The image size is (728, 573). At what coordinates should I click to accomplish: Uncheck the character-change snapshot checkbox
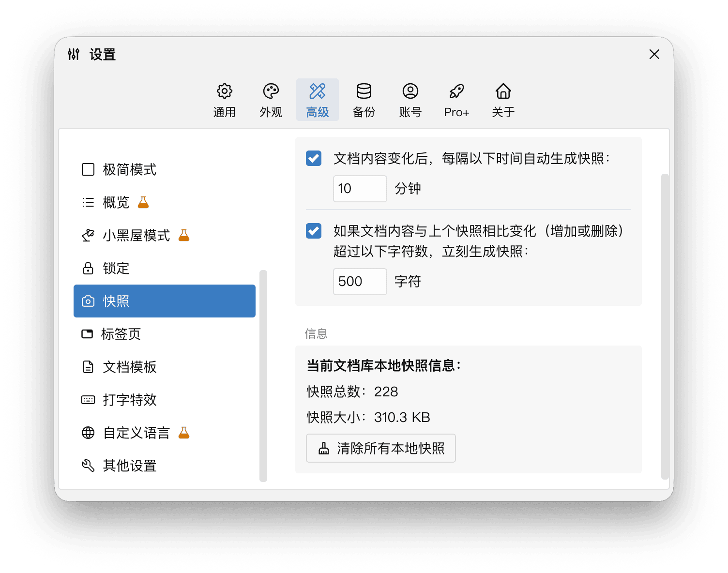point(314,231)
